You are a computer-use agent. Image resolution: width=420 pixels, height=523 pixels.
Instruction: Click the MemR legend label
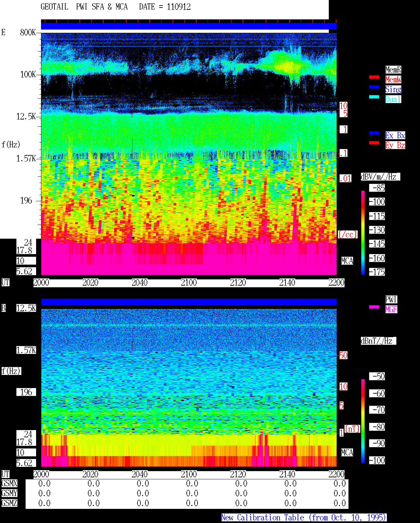393,70
